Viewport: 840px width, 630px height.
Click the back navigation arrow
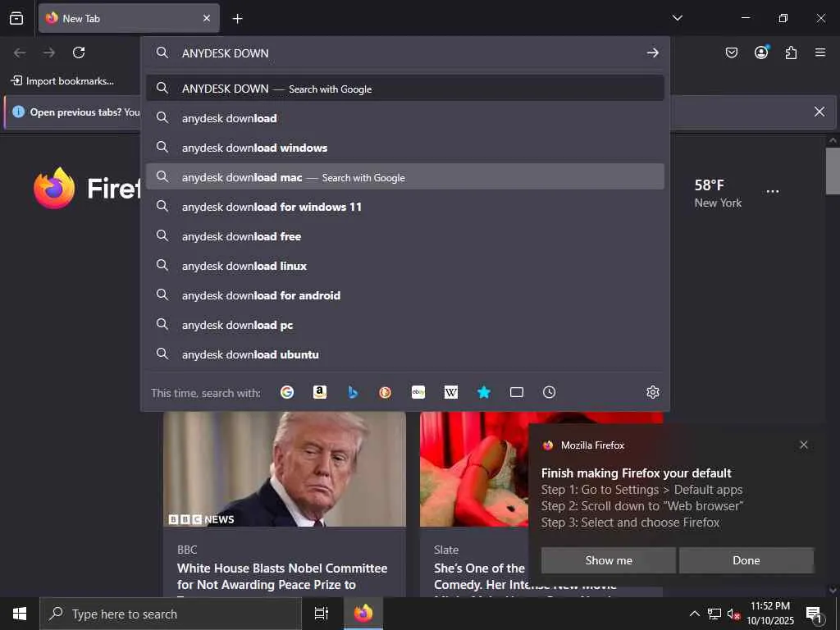tap(20, 52)
